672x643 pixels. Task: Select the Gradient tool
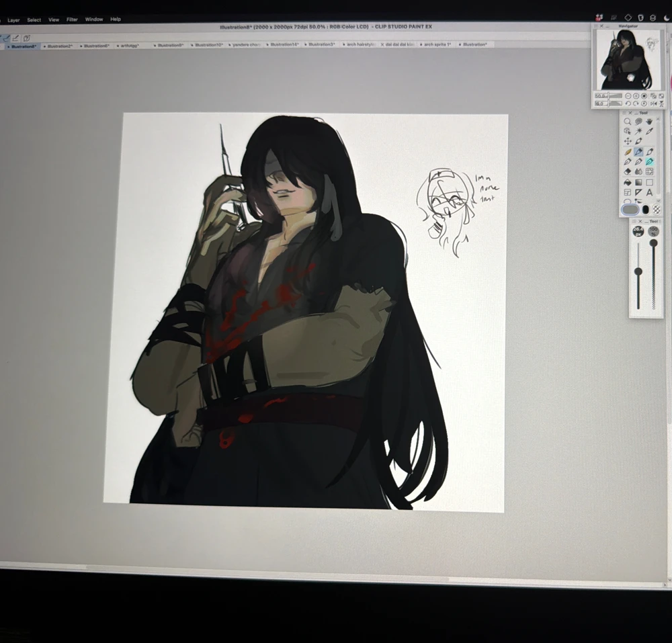[638, 182]
